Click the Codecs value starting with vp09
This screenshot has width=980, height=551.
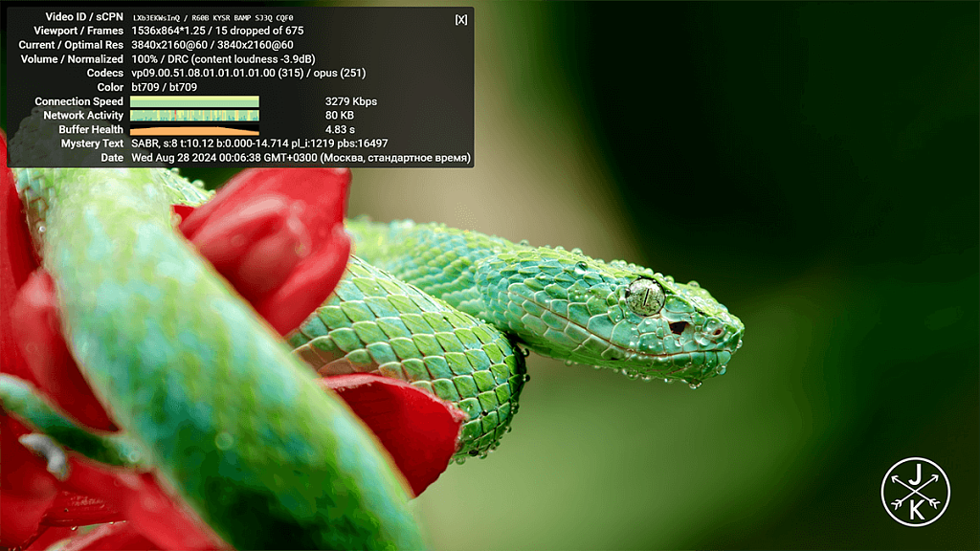248,73
